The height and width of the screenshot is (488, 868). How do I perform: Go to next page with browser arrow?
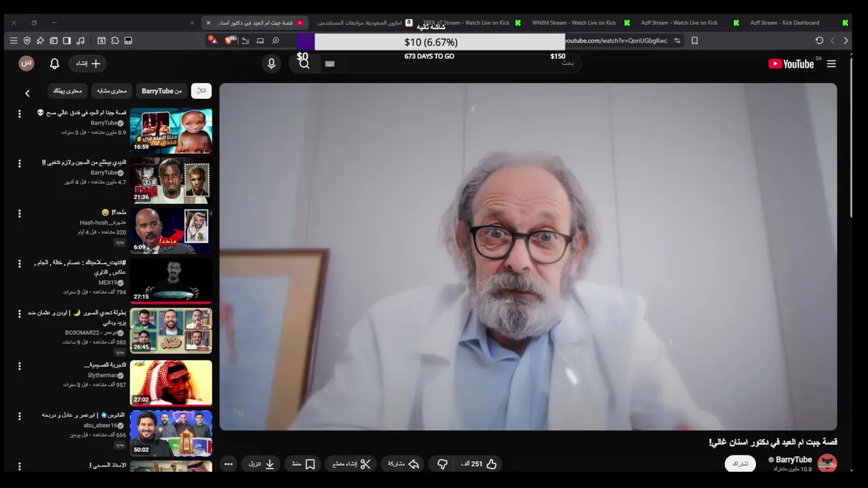tap(833, 41)
